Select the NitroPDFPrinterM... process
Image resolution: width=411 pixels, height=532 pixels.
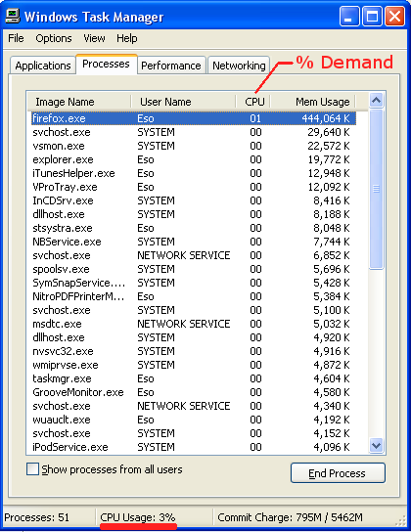tap(194, 296)
